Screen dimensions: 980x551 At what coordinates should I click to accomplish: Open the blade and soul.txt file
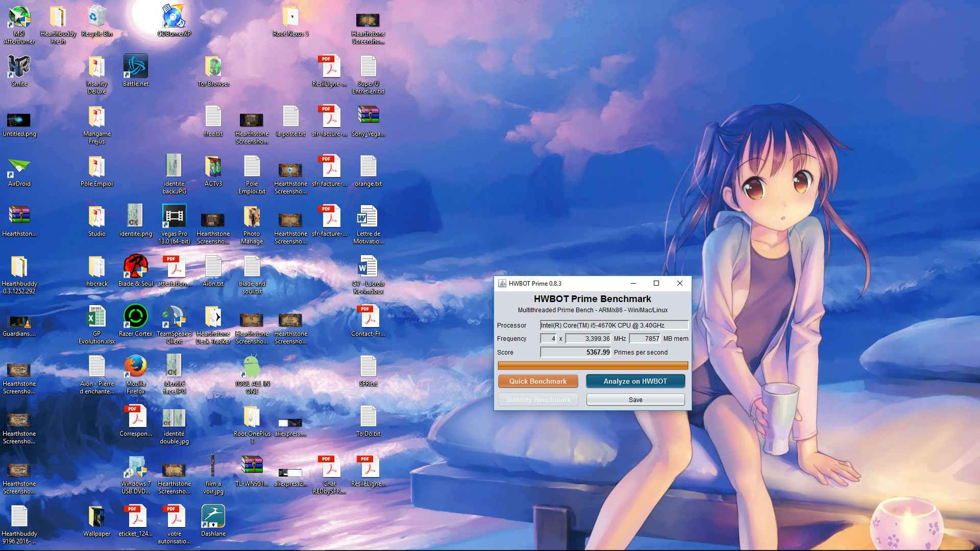252,274
